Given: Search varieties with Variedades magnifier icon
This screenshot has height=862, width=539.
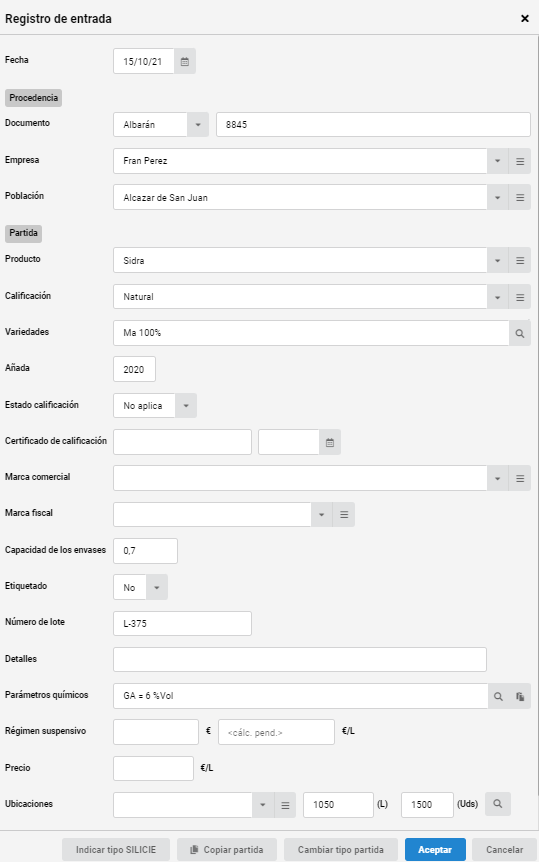Looking at the screenshot, I should [x=520, y=333].
